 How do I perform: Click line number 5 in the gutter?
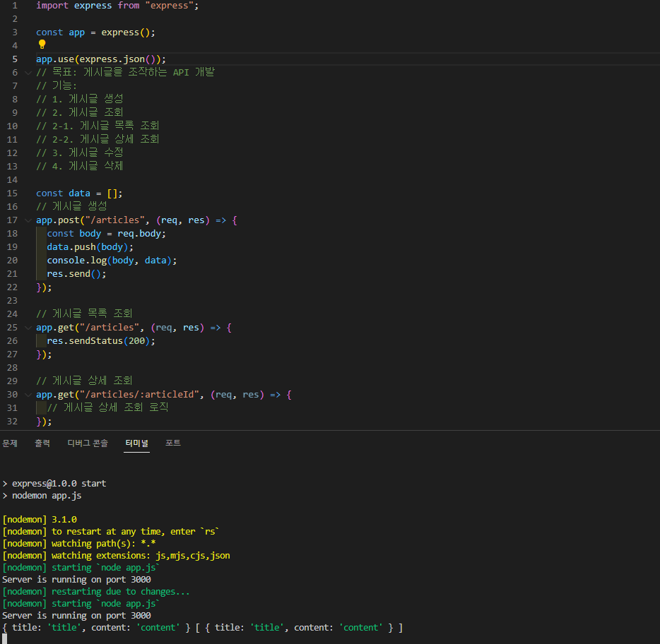(15, 59)
